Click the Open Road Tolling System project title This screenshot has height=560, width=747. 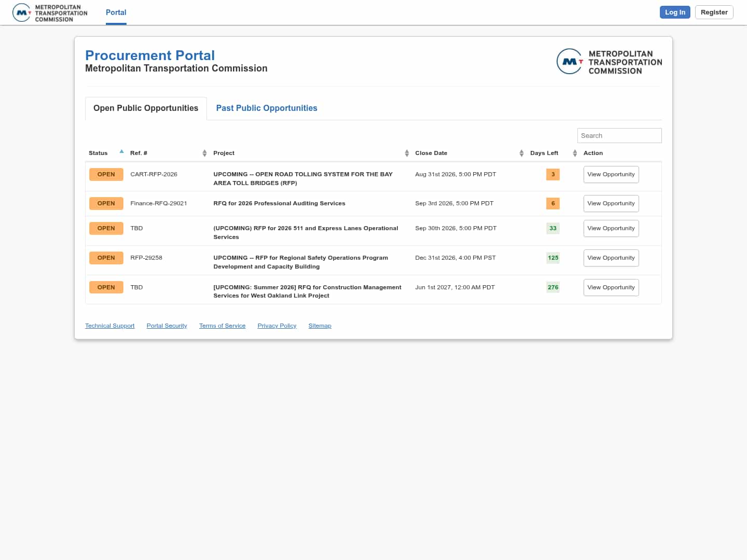303,179
